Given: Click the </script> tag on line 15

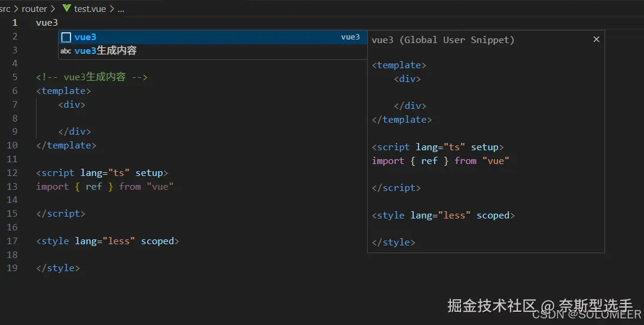Looking at the screenshot, I should pos(61,214).
